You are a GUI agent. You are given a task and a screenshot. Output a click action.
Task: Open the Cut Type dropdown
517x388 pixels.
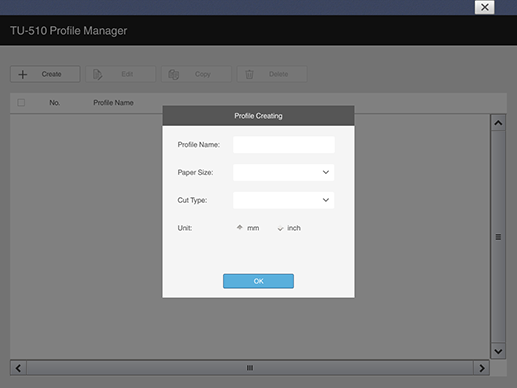click(284, 200)
